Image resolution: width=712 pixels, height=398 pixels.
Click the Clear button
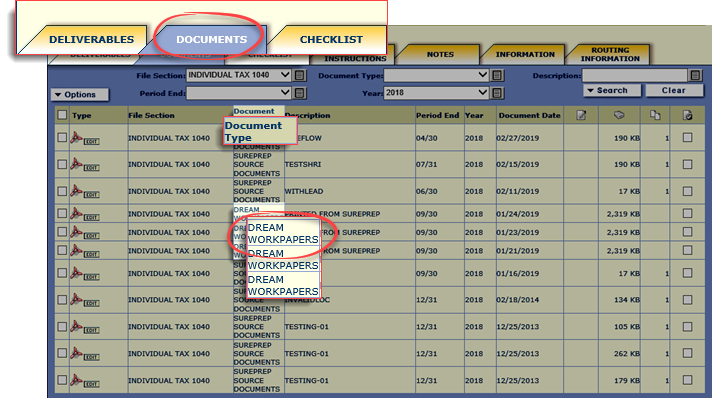coord(673,90)
